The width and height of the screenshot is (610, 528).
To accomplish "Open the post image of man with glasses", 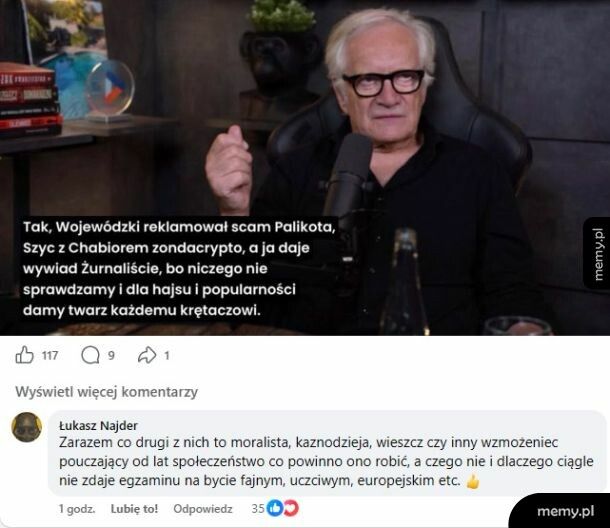I will pyautogui.click(x=305, y=168).
